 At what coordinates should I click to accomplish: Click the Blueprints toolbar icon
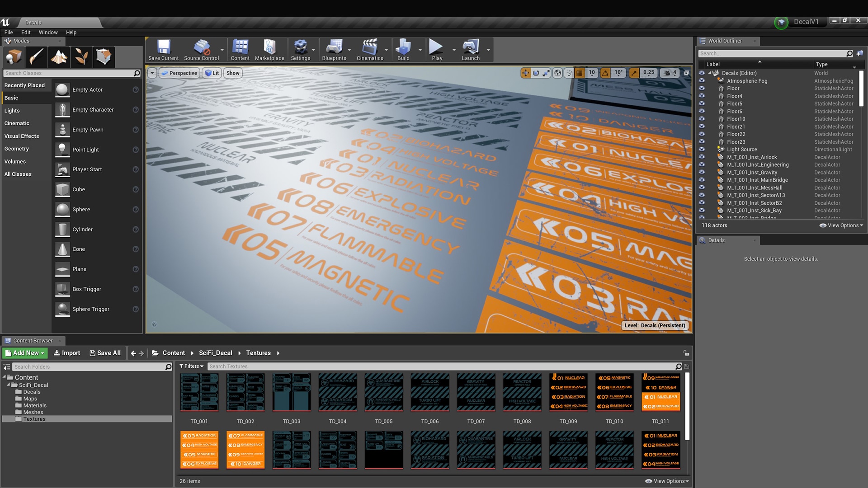pos(335,47)
